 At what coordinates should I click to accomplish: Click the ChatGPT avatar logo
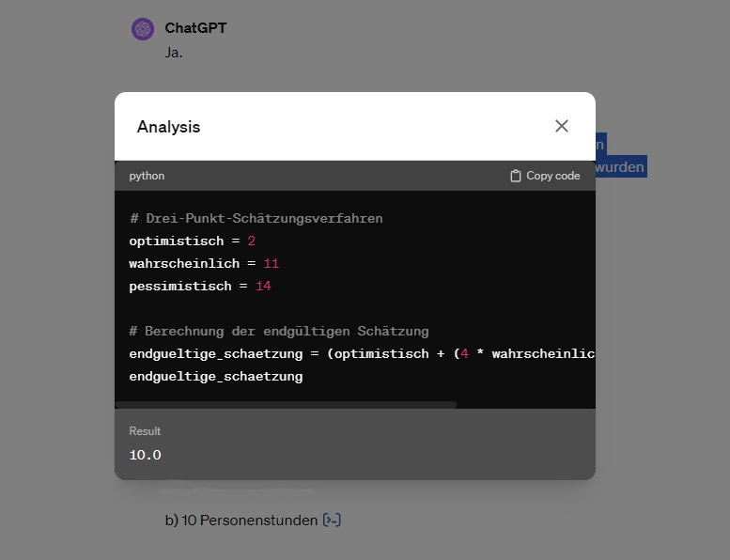coord(143,29)
